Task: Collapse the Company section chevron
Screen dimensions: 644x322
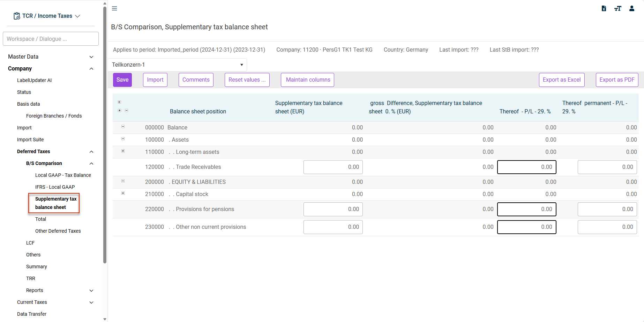Action: point(91,69)
